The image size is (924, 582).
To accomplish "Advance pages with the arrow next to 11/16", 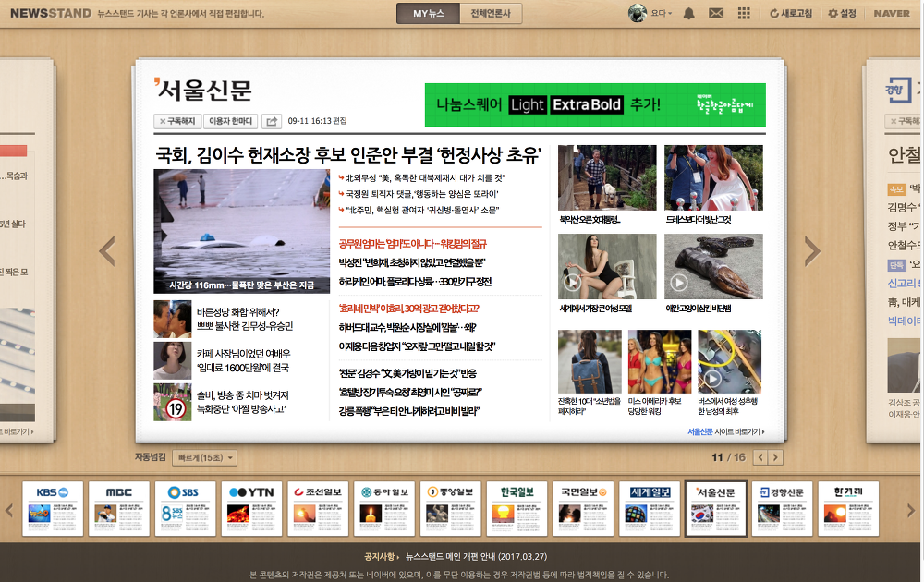I will (x=775, y=457).
